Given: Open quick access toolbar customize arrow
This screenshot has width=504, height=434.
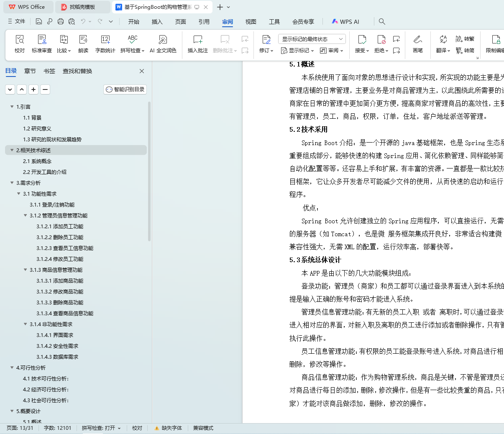Looking at the screenshot, I should 111,21.
